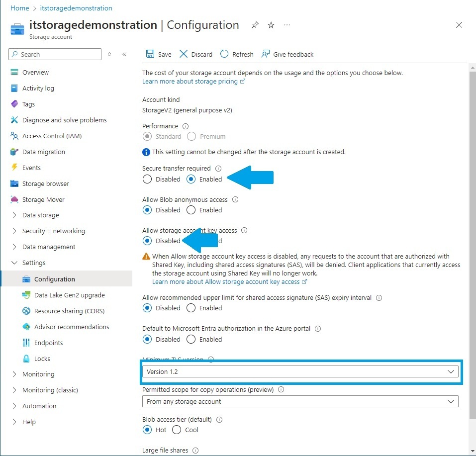Expand the Monitoring section
Image resolution: width=476 pixels, height=456 pixels.
click(14, 374)
